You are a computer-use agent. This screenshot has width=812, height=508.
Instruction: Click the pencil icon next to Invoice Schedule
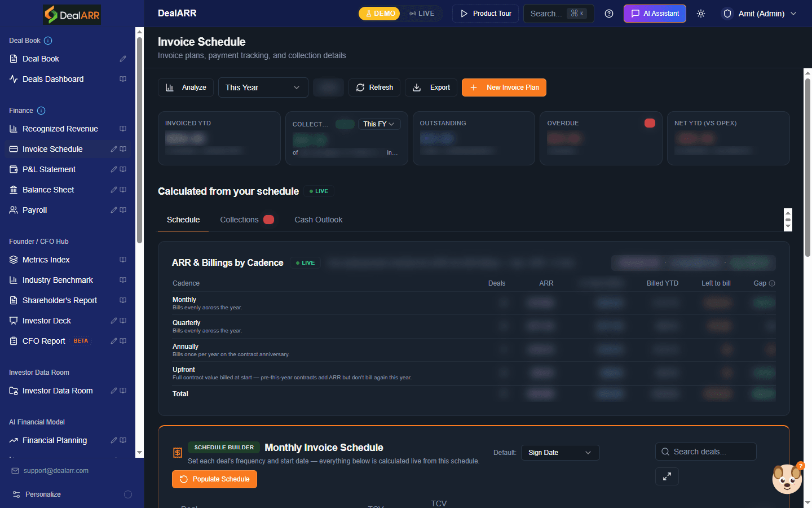pyautogui.click(x=114, y=149)
